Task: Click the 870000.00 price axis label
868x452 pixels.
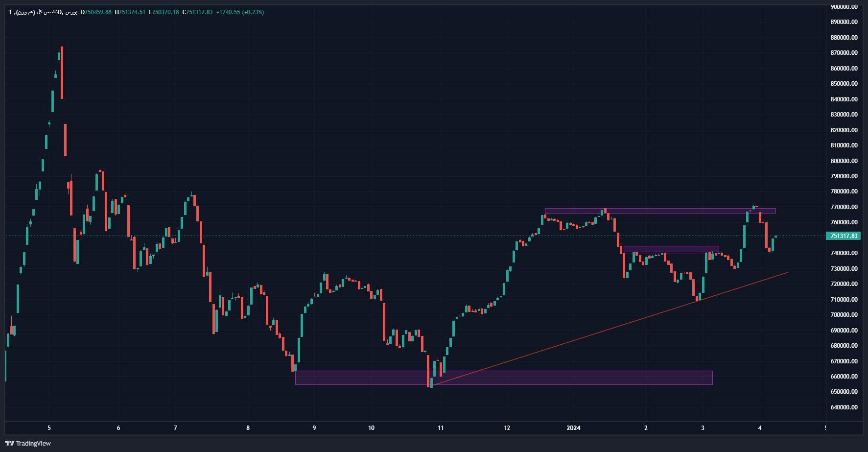Action: (844, 53)
